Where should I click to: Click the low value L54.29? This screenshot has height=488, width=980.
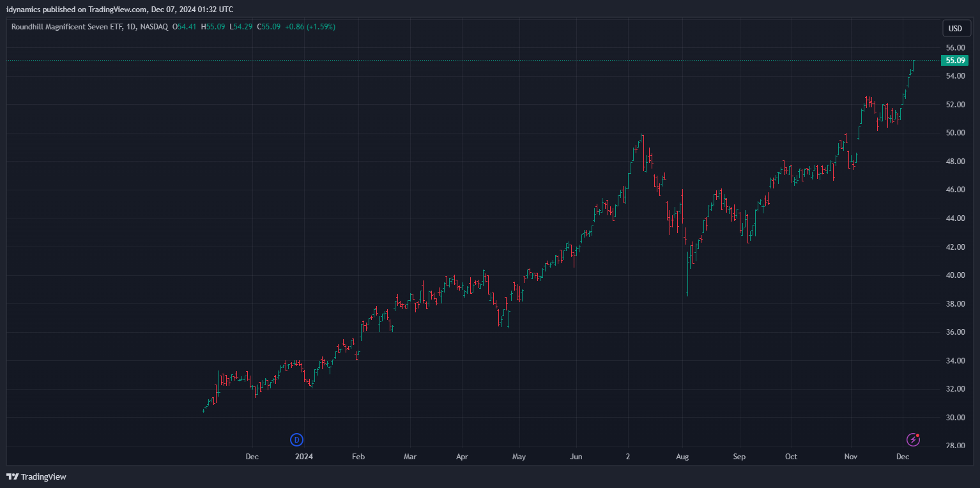[240, 27]
